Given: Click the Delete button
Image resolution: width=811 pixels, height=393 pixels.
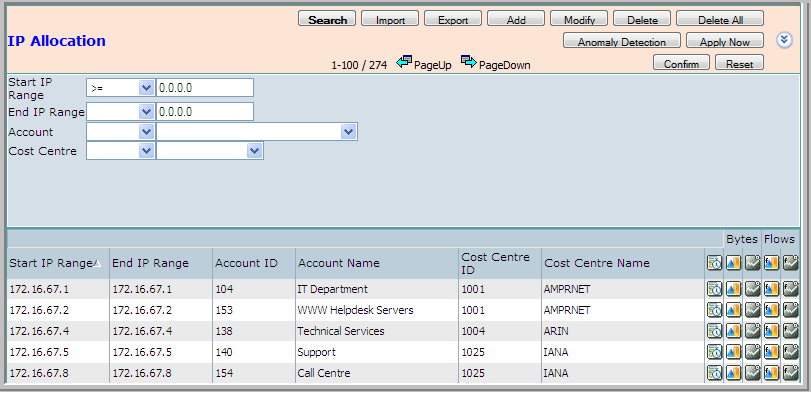Looking at the screenshot, I should click(642, 19).
